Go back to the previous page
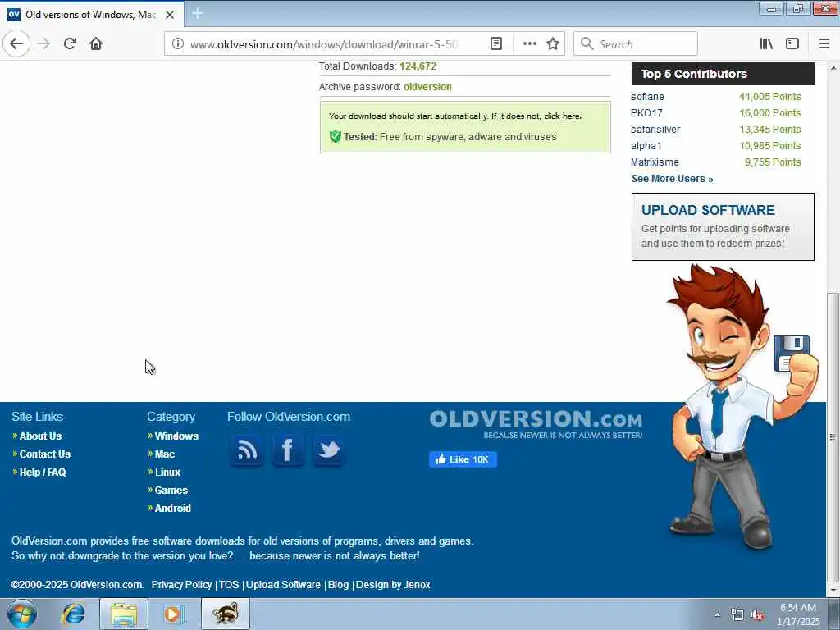The width and height of the screenshot is (840, 630). (x=16, y=43)
